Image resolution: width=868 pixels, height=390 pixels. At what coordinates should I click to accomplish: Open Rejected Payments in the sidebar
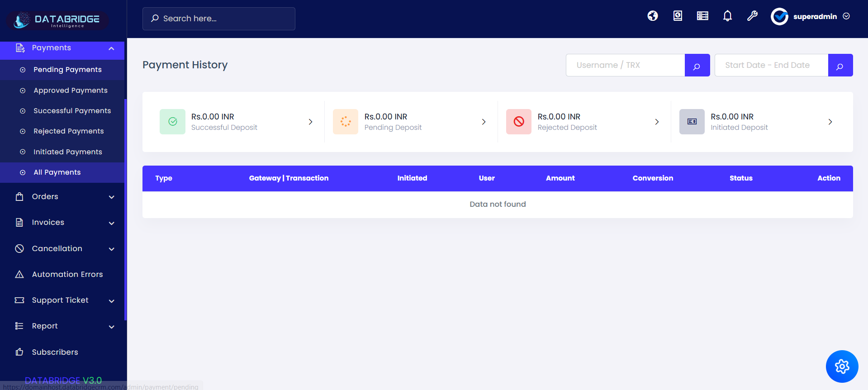(x=62, y=131)
